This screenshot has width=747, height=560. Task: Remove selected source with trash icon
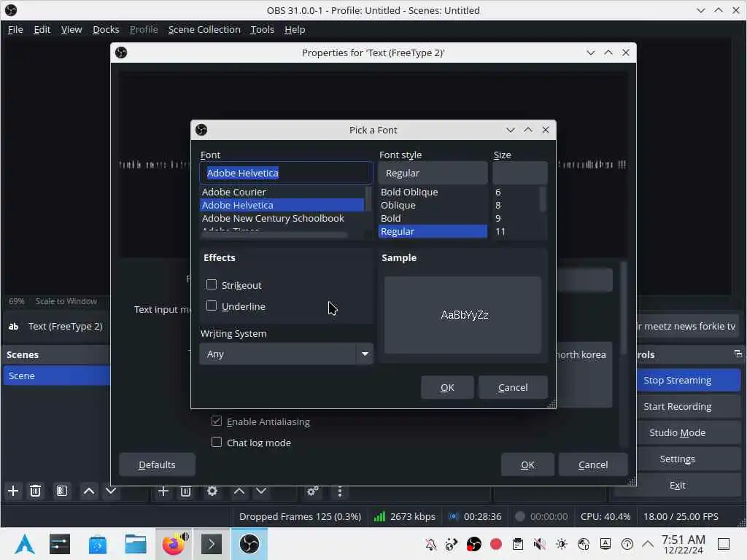click(185, 491)
